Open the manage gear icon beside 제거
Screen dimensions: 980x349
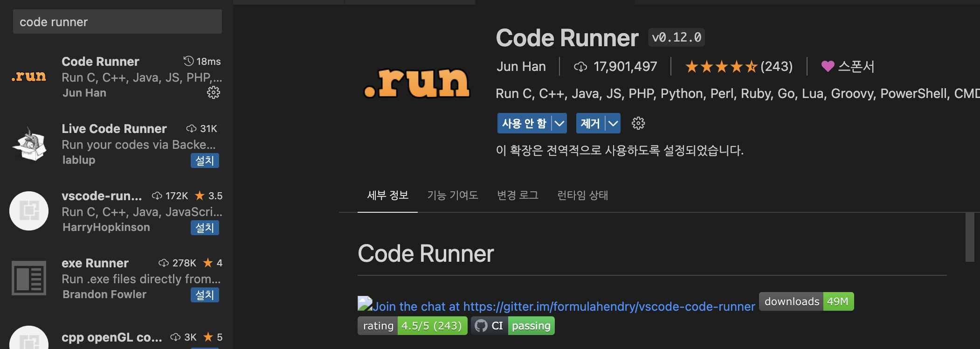(638, 123)
